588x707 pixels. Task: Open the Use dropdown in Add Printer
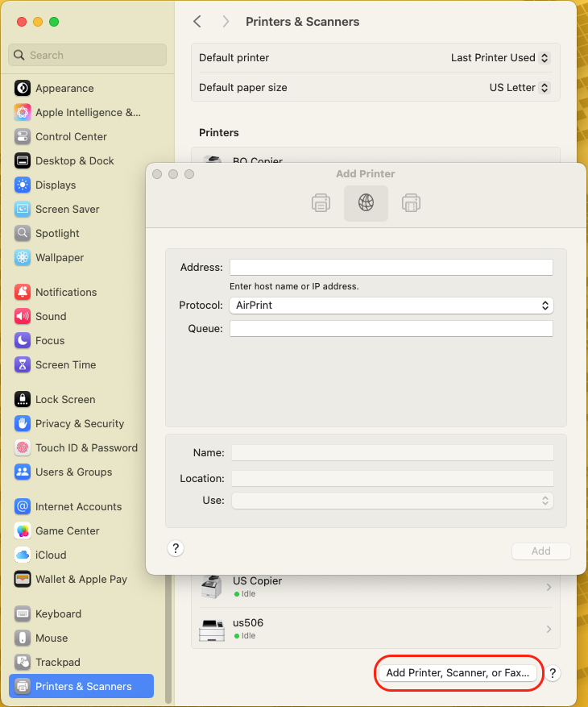coord(392,501)
